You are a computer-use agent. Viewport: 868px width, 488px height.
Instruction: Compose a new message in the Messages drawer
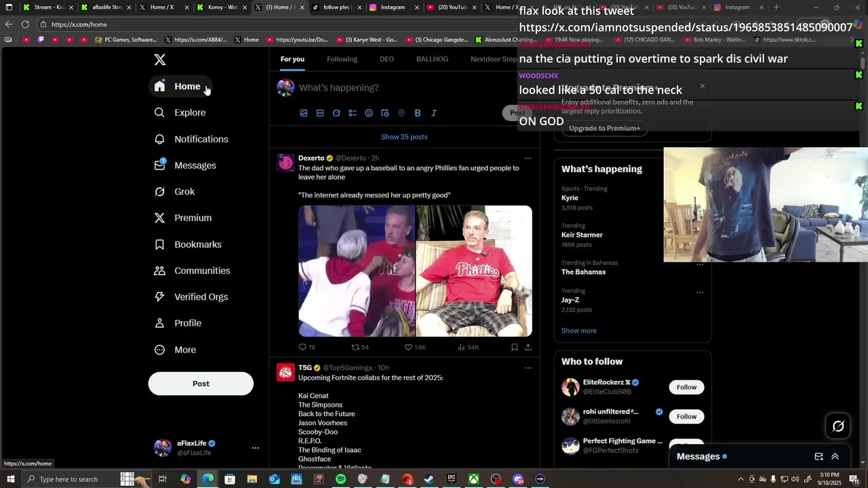click(x=818, y=457)
